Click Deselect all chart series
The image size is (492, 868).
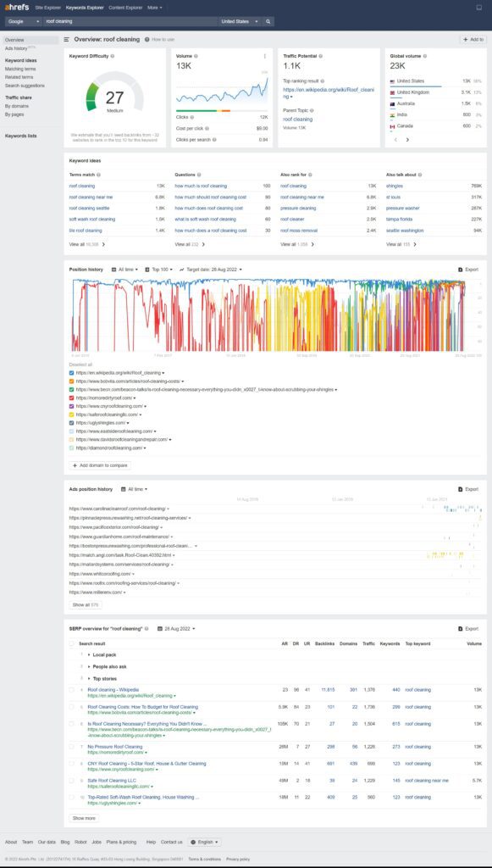pyautogui.click(x=80, y=364)
